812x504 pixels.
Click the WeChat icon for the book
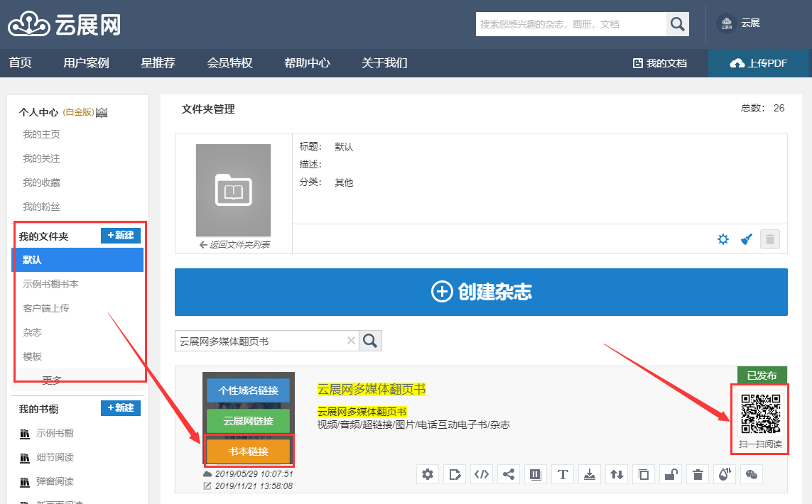point(752,474)
